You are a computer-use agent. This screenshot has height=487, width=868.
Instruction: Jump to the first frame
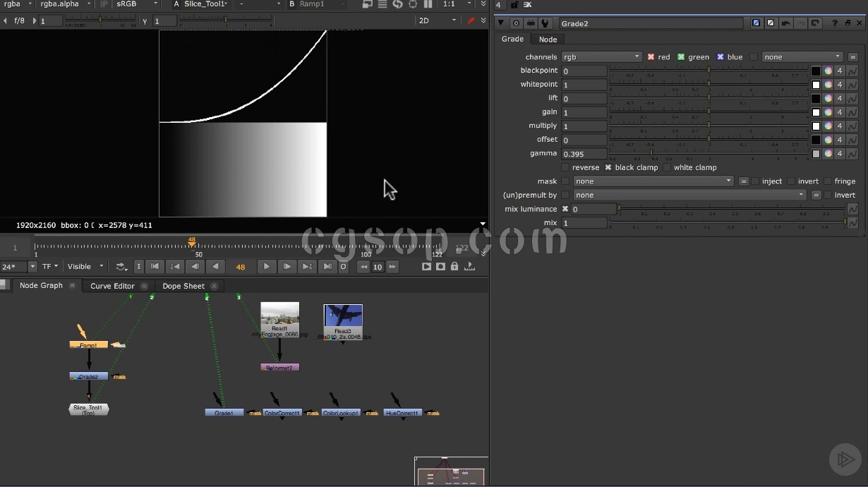[155, 267]
